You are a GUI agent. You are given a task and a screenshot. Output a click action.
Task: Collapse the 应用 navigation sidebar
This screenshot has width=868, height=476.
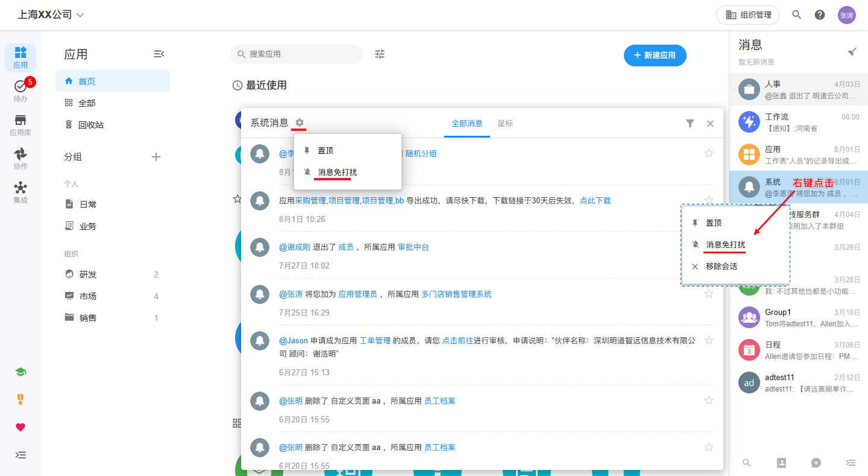tap(159, 54)
